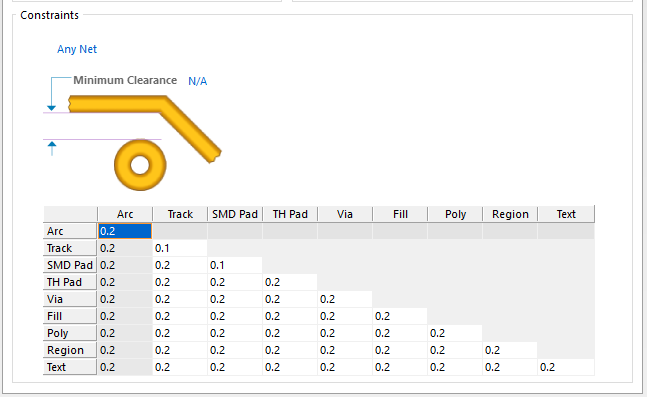Click the Poly column header

tap(455, 214)
